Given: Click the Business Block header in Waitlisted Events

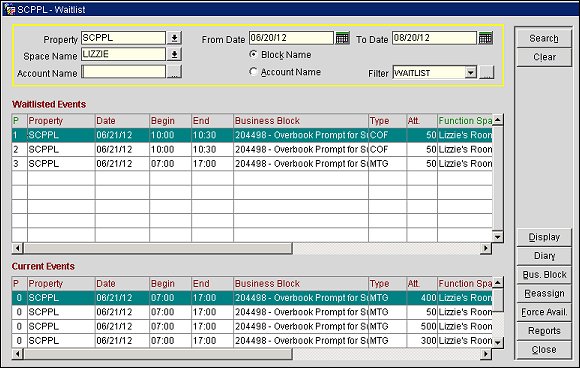Looking at the screenshot, I should (x=301, y=121).
